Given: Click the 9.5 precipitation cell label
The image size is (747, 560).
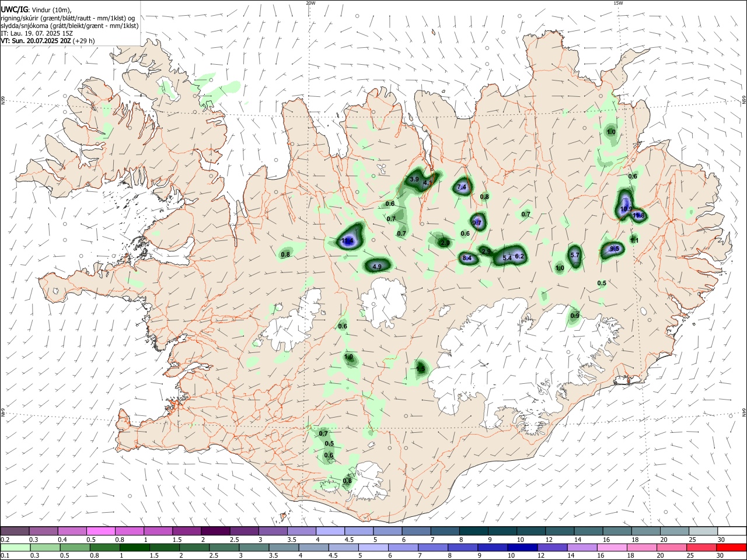Looking at the screenshot, I should (615, 249).
